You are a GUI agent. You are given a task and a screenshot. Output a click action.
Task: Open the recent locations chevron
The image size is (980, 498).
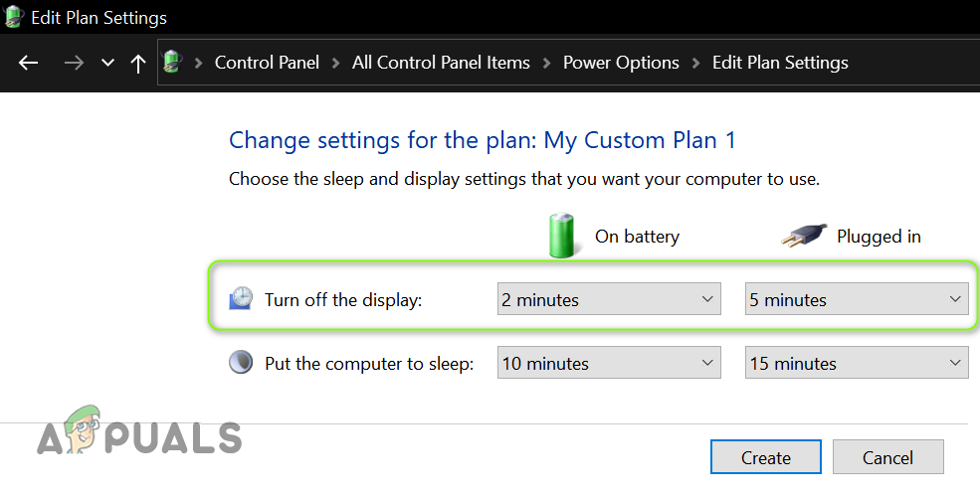pos(107,63)
